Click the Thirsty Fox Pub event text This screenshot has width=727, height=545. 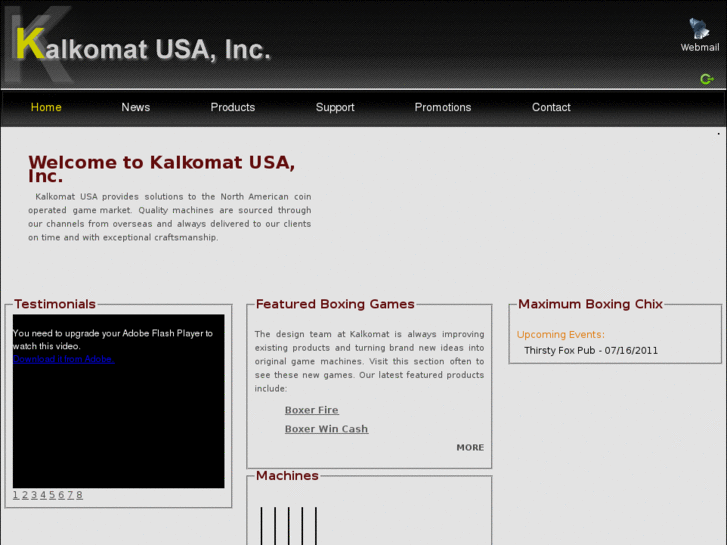click(x=591, y=351)
